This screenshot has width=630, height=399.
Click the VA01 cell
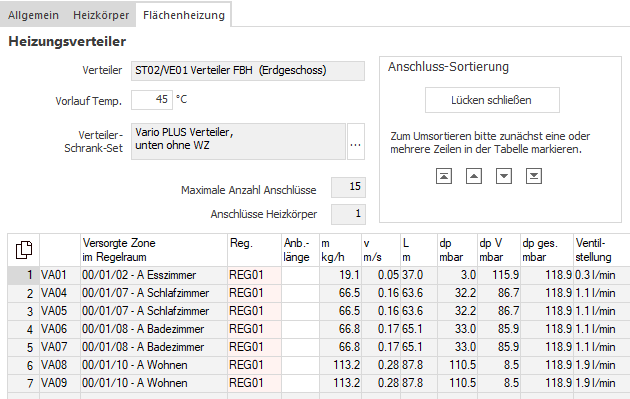pyautogui.click(x=60, y=275)
